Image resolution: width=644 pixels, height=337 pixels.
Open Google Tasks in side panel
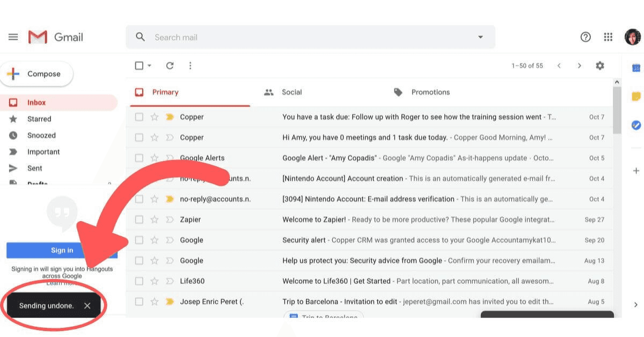[636, 125]
